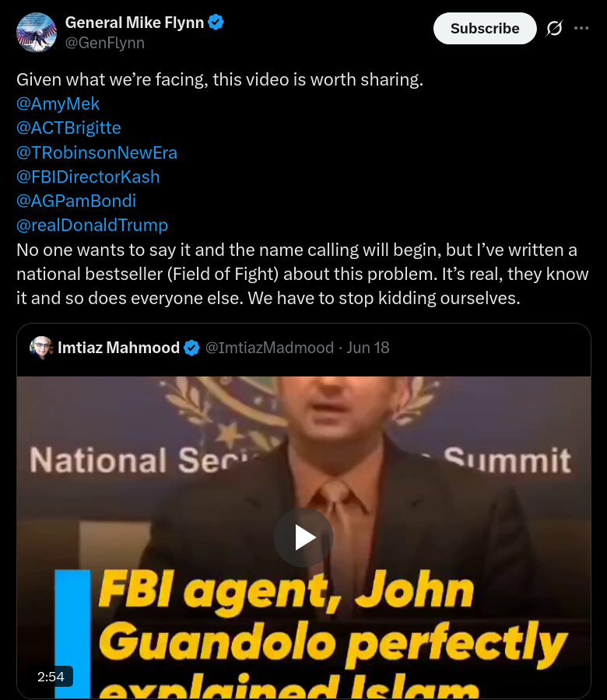Open the Grok explain icon

click(554, 29)
